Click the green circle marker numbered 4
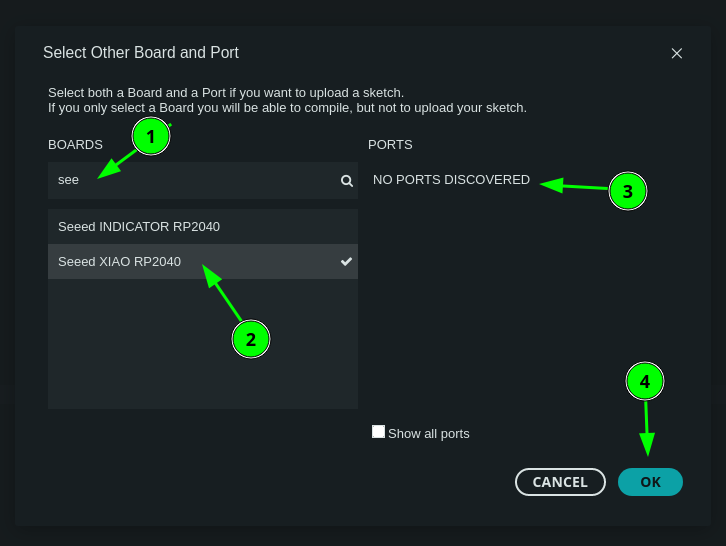 [x=645, y=381]
